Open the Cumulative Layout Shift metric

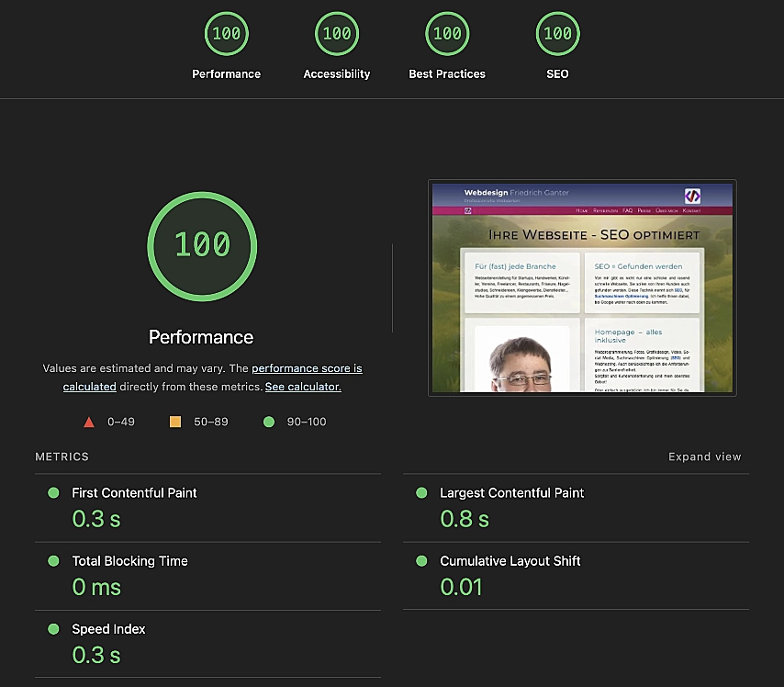click(510, 561)
